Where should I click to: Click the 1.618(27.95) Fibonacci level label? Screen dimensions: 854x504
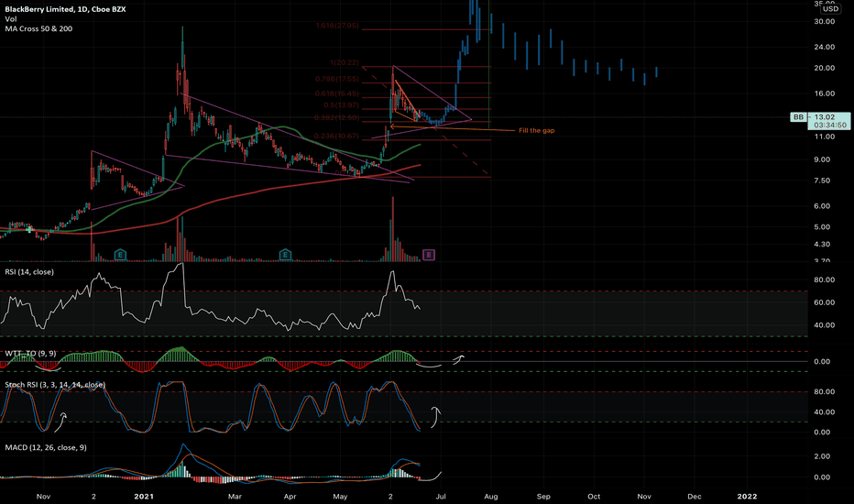point(337,26)
